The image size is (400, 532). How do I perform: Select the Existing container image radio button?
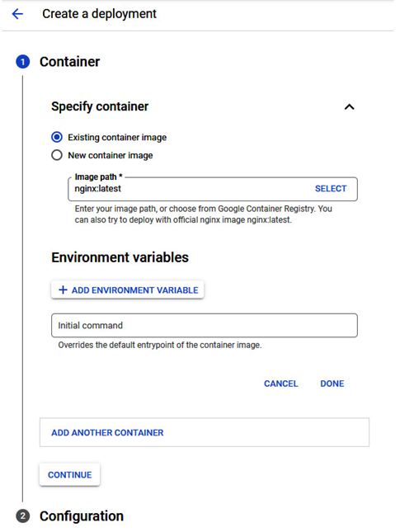[57, 137]
